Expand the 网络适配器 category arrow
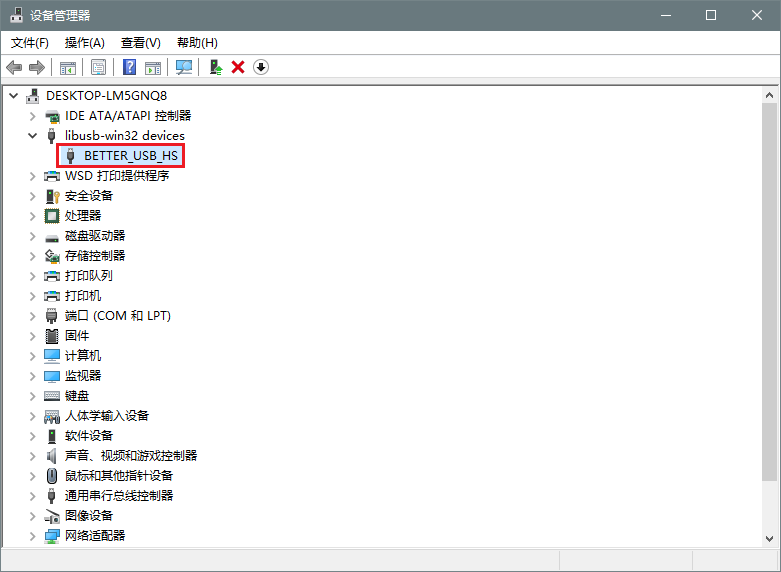781x572 pixels. [34, 536]
